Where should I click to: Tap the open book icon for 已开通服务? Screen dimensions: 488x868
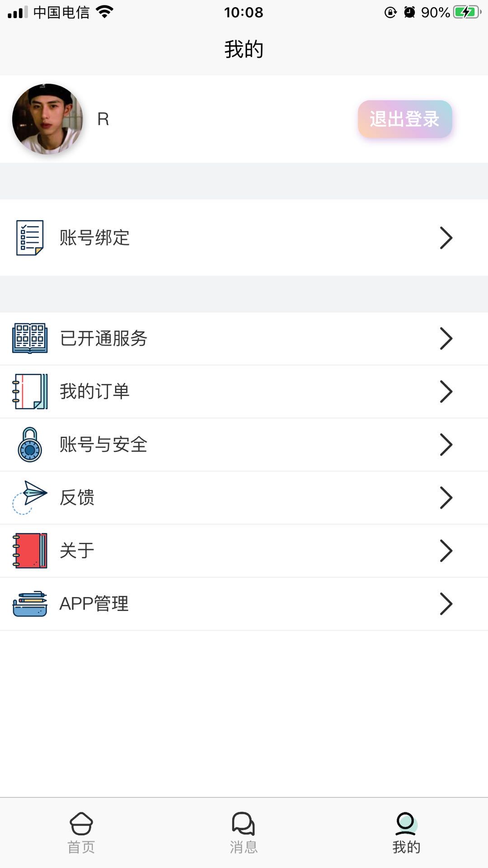[30, 338]
